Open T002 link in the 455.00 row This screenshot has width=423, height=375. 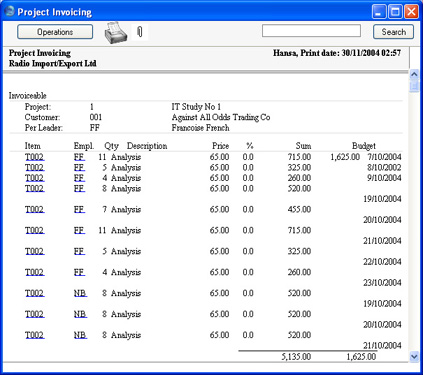(x=34, y=209)
